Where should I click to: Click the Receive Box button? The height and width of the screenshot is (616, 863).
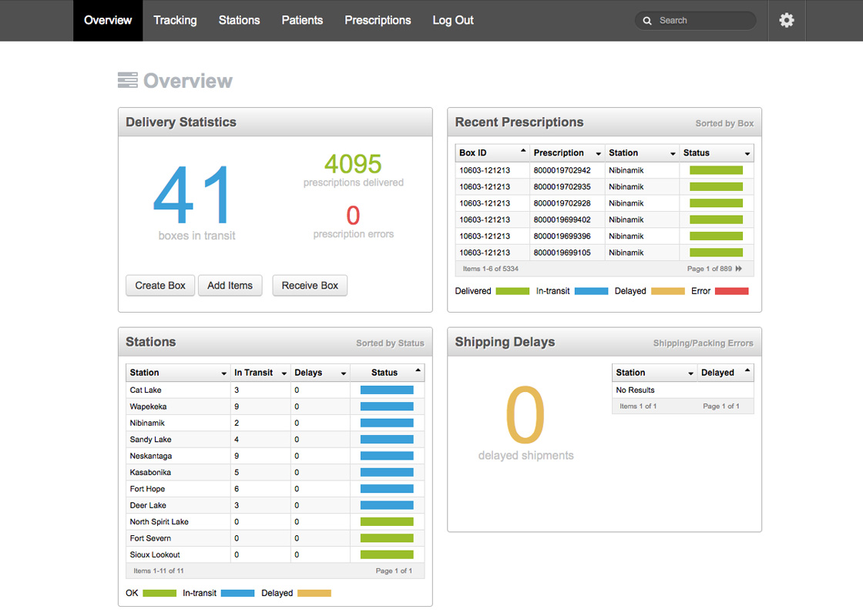[x=310, y=286]
